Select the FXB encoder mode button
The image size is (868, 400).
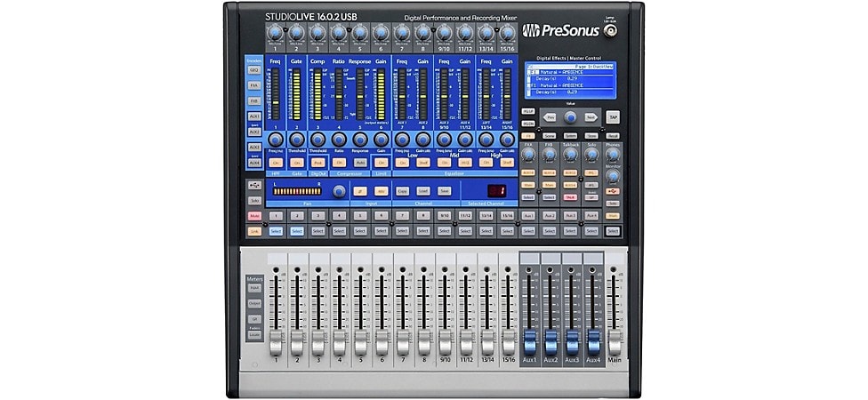click(254, 101)
